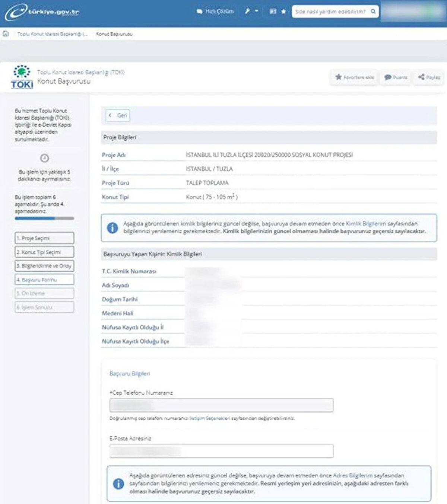Go to step 3. Bilgilendirme ve Onay
This screenshot has height=504, width=447.
pyautogui.click(x=44, y=266)
